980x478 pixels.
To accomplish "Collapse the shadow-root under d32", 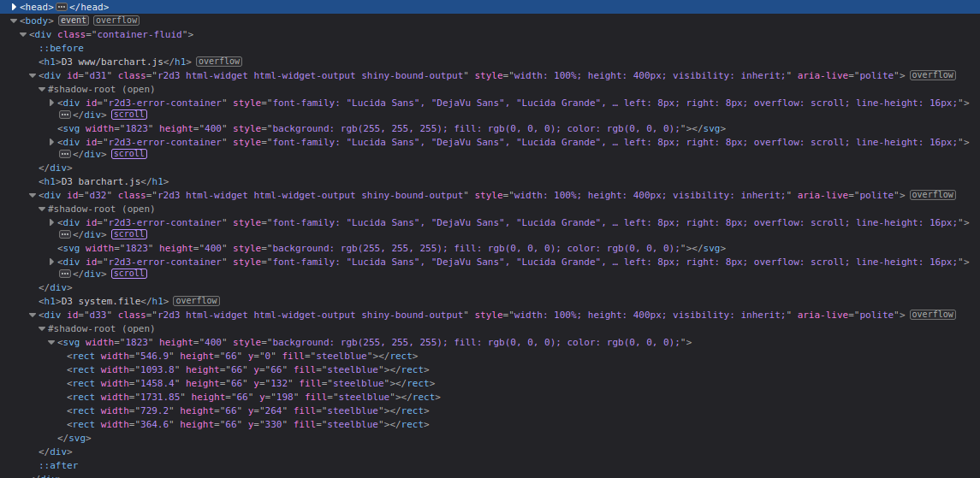I will [42, 209].
